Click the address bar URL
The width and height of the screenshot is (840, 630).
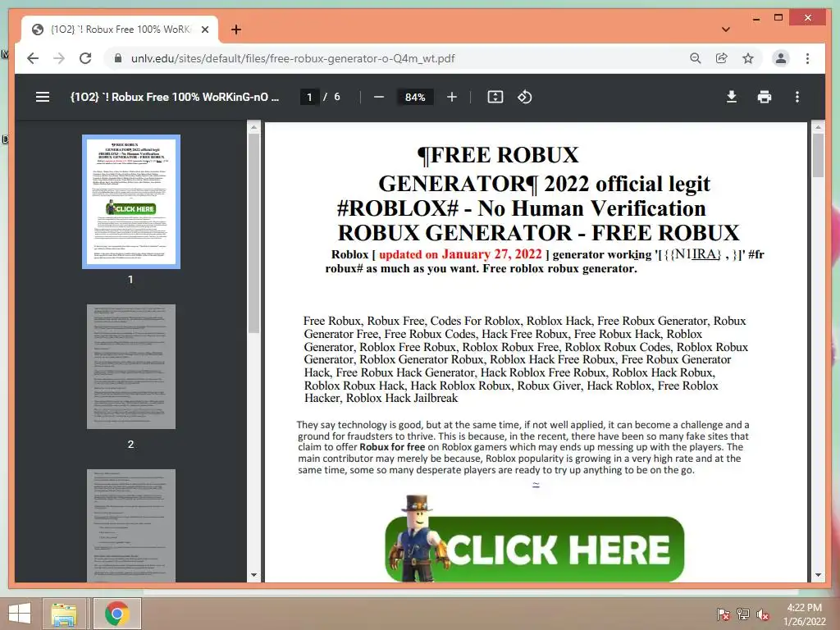coord(293,58)
